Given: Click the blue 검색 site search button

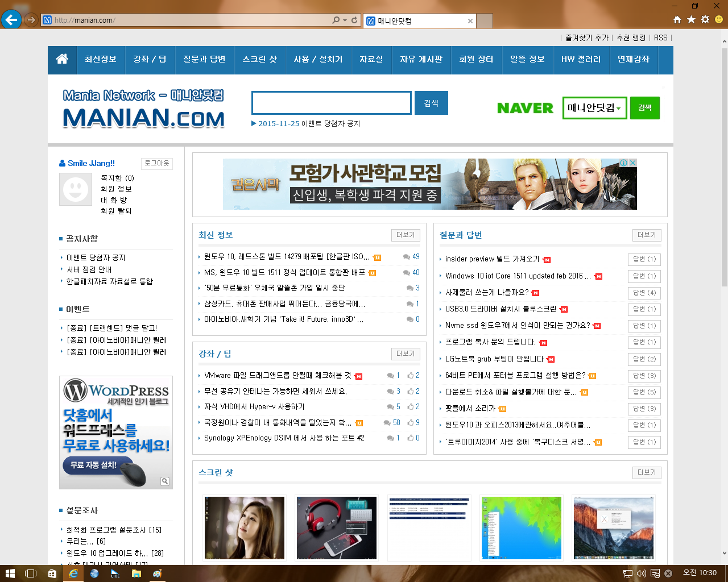Looking at the screenshot, I should click(x=431, y=103).
